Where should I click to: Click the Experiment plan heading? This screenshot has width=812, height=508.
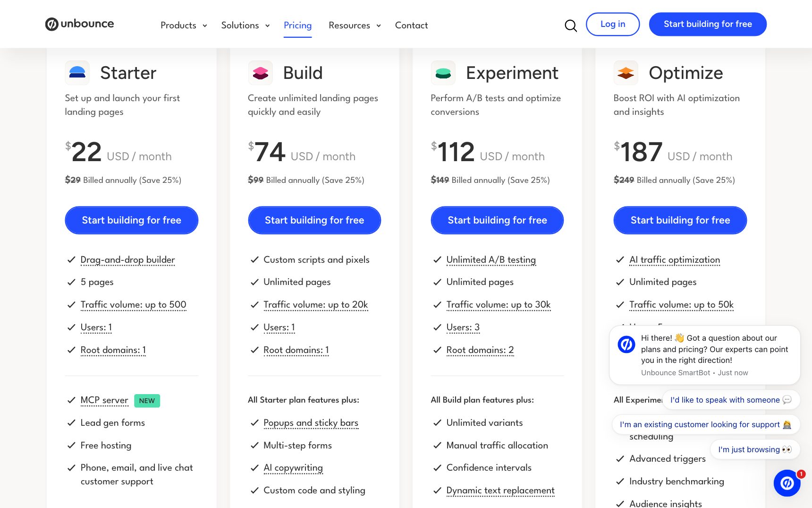tap(512, 73)
